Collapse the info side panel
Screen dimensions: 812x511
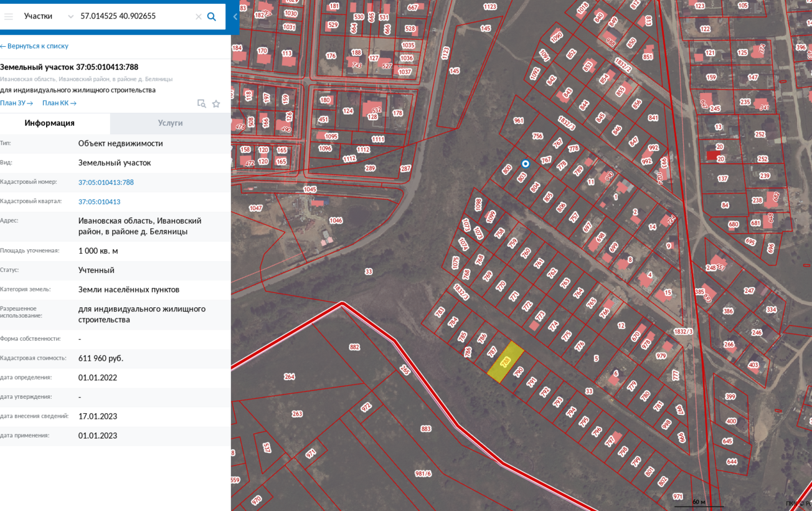click(x=235, y=17)
